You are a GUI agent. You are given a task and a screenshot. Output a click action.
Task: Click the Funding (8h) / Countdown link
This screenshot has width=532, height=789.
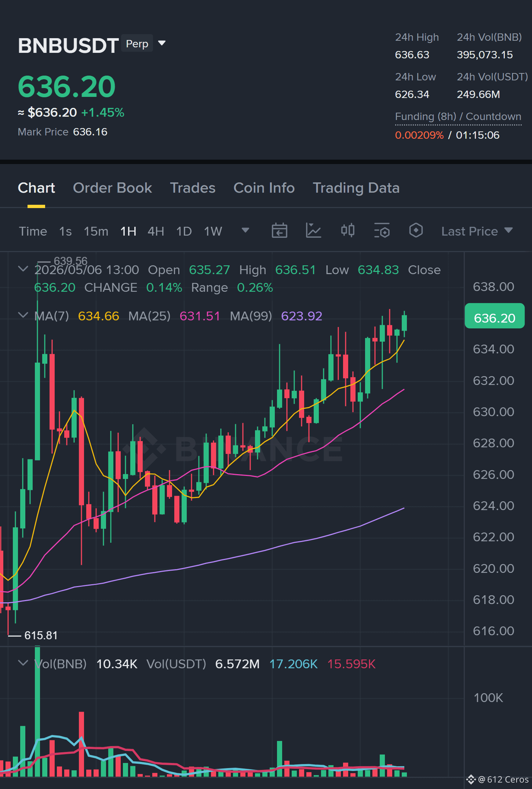tap(458, 117)
